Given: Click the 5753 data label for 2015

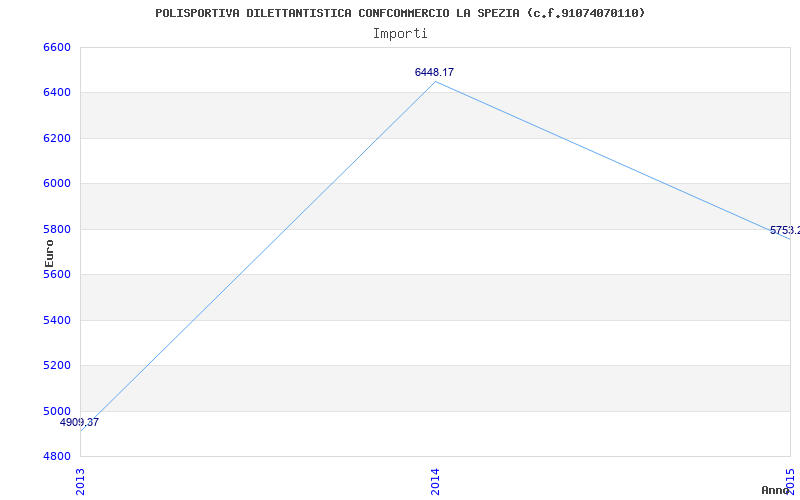Looking at the screenshot, I should [x=785, y=231].
